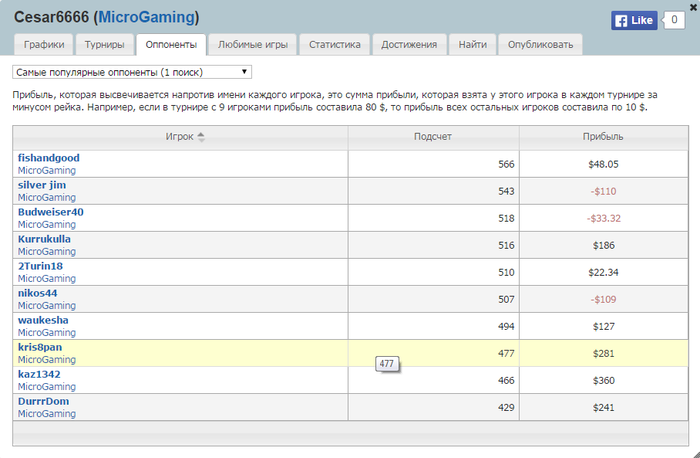Click count 516 for Kurrukulla
700x458 pixels.
(x=506, y=246)
